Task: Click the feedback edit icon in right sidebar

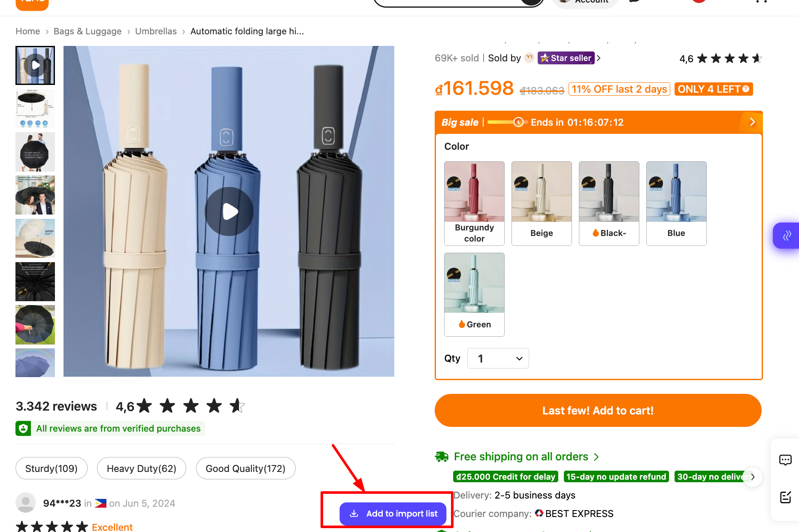Action: [786, 498]
